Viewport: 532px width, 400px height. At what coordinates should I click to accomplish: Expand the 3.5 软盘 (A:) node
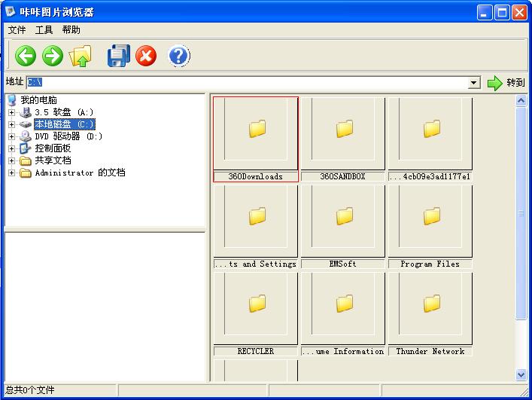pos(11,112)
